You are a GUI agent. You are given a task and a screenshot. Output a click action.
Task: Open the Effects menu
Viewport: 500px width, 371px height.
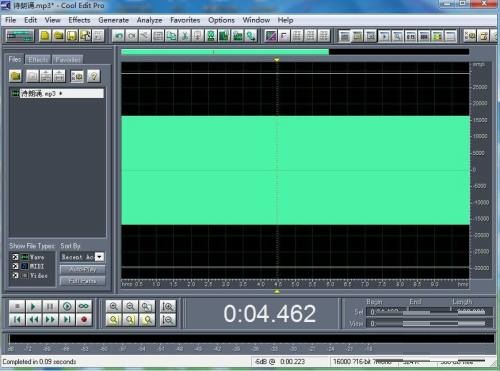pos(79,20)
